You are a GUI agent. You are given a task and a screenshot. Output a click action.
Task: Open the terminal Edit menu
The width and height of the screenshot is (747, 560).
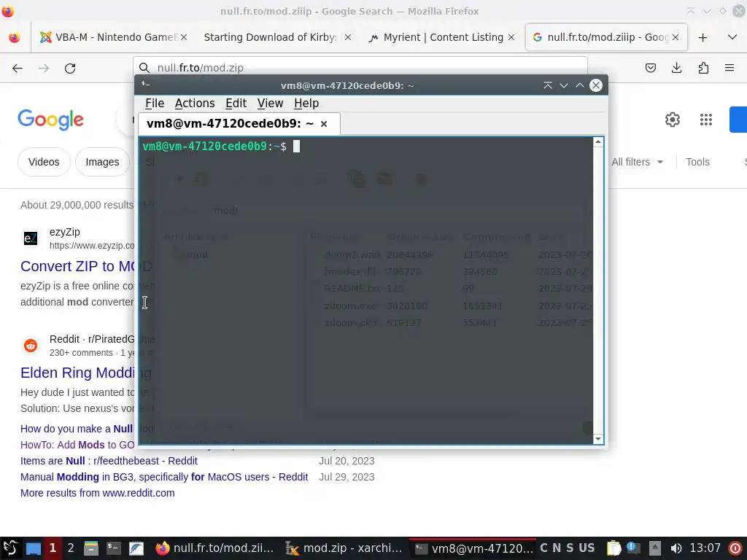(x=236, y=104)
